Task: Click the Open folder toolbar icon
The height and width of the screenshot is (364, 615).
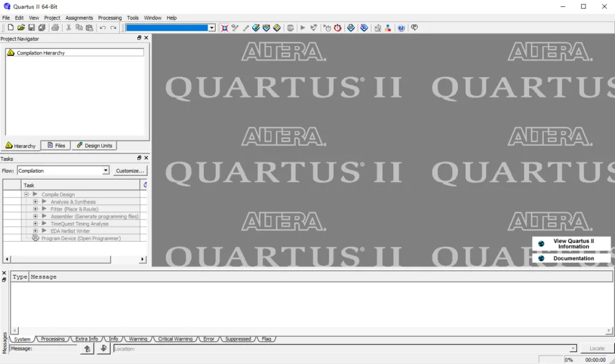Action: pyautogui.click(x=21, y=27)
